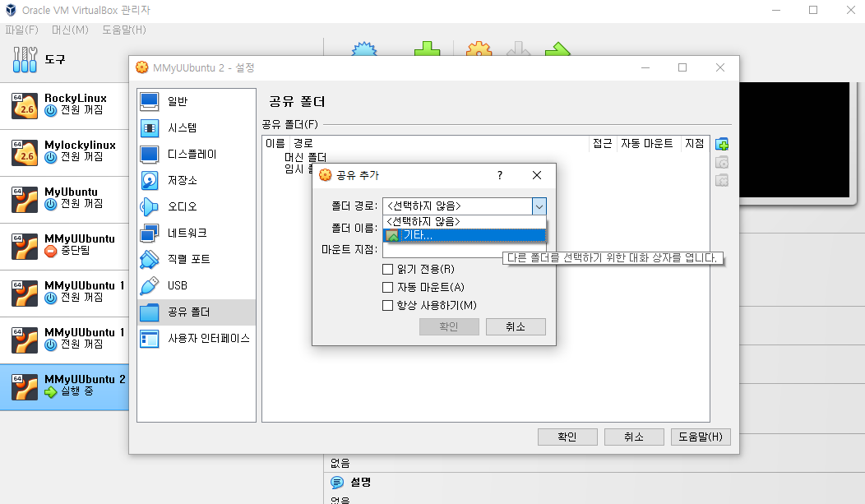Check the 항상 사용하기(M) option
Screen dimensions: 865x504
click(388, 306)
